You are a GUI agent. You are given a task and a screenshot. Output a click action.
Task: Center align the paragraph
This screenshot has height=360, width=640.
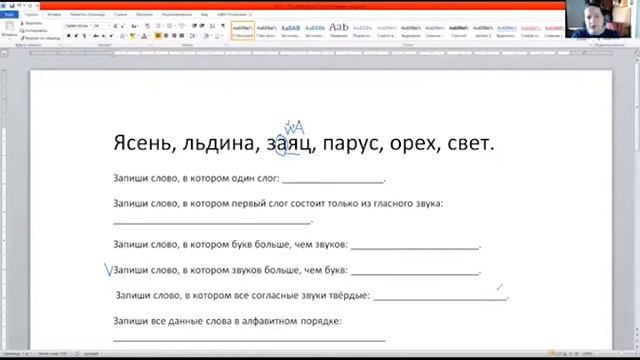166,36
